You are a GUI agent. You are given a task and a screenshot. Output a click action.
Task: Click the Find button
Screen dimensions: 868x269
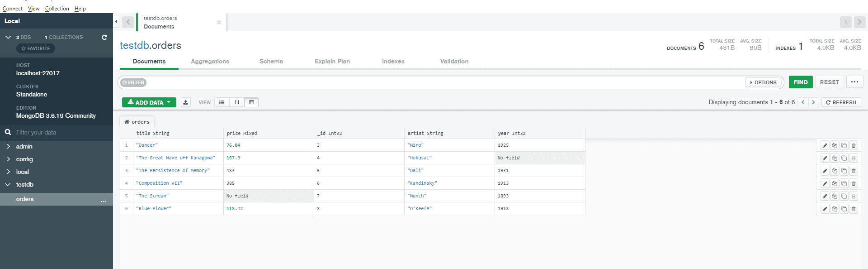click(800, 82)
